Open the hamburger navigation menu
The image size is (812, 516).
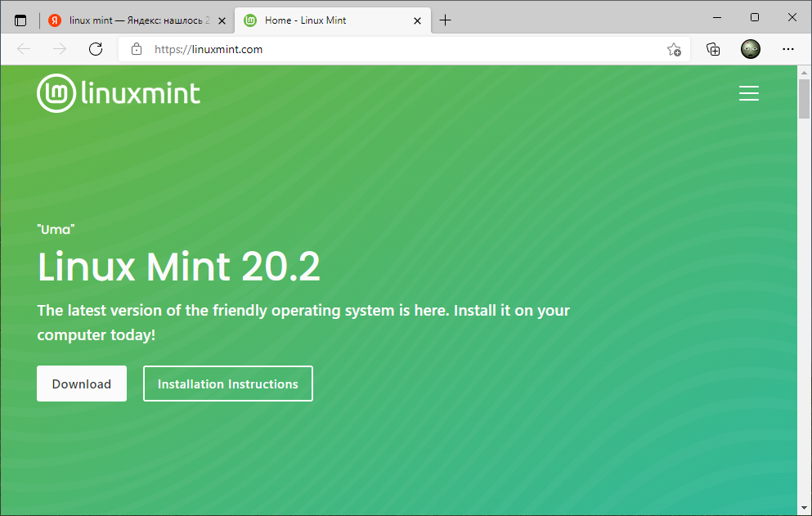[x=749, y=93]
